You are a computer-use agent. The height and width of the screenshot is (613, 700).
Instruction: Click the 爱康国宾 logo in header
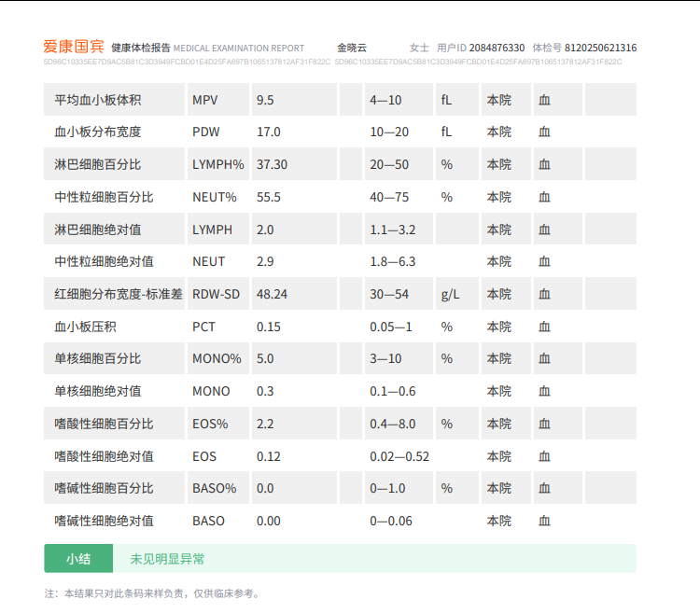click(x=74, y=47)
